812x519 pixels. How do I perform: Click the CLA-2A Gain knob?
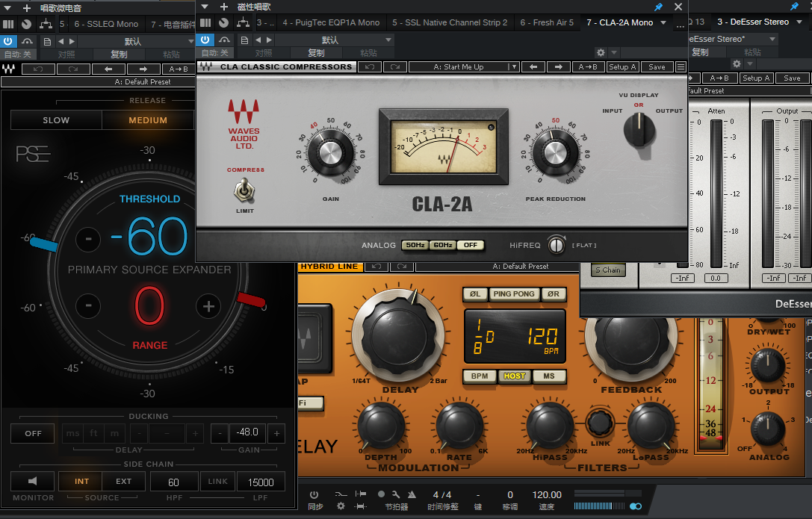click(x=330, y=153)
